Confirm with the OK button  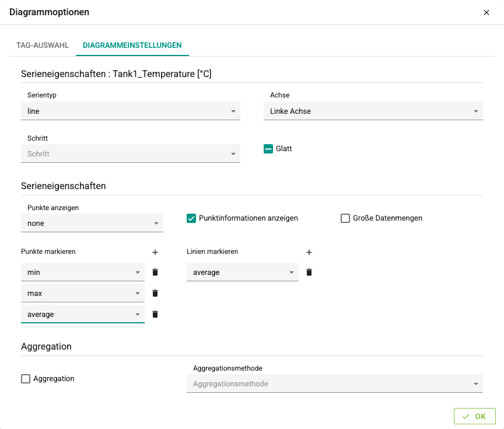click(474, 417)
